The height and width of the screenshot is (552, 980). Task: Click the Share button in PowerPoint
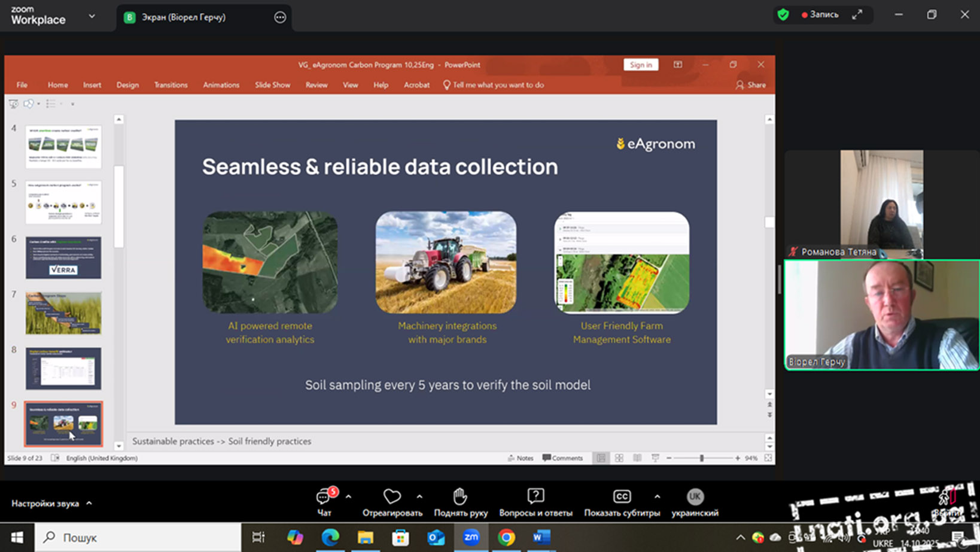coord(750,85)
